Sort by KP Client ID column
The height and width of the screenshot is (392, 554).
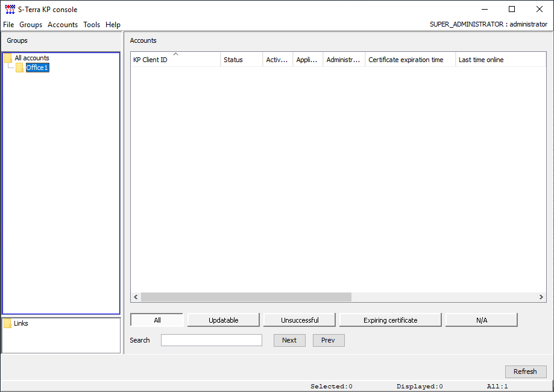point(175,59)
